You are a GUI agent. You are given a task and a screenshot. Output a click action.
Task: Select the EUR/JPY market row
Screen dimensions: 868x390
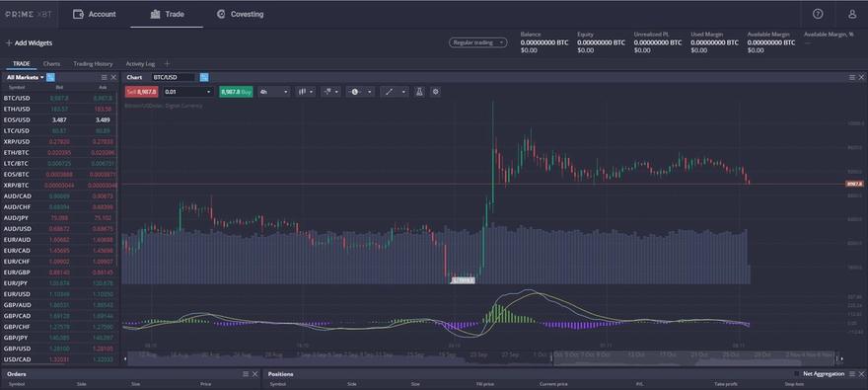(60, 283)
